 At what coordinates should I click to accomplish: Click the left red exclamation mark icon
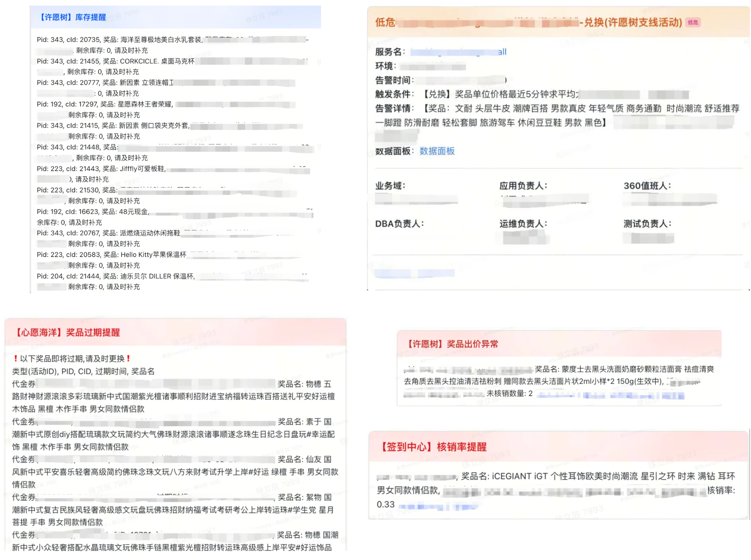coord(15,359)
